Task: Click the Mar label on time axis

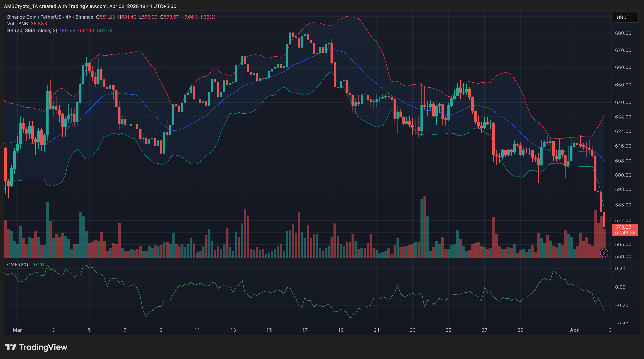Action: (x=17, y=330)
